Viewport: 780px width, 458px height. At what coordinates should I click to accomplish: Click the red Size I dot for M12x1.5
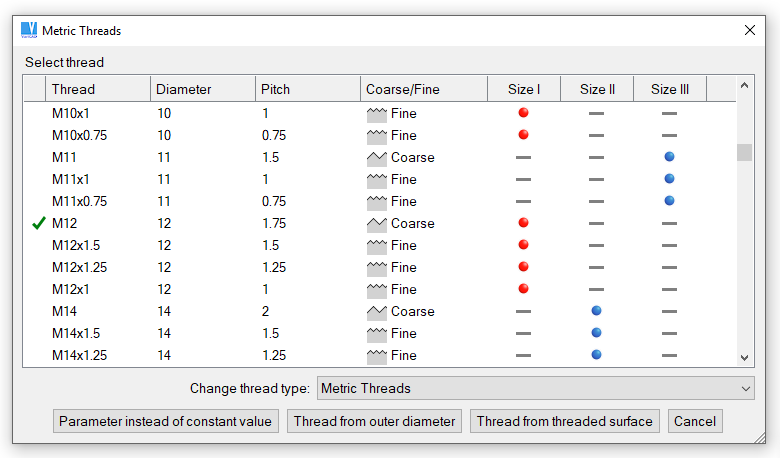[x=523, y=245]
